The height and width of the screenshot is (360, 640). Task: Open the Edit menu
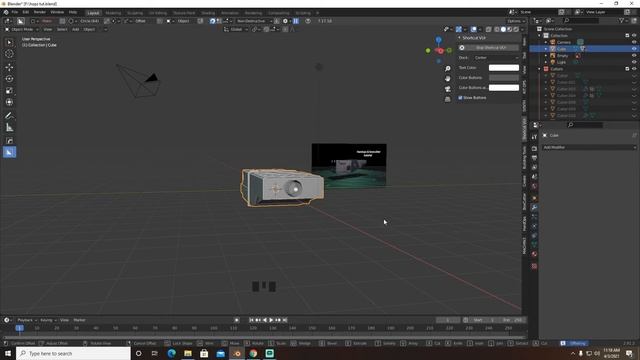point(26,12)
